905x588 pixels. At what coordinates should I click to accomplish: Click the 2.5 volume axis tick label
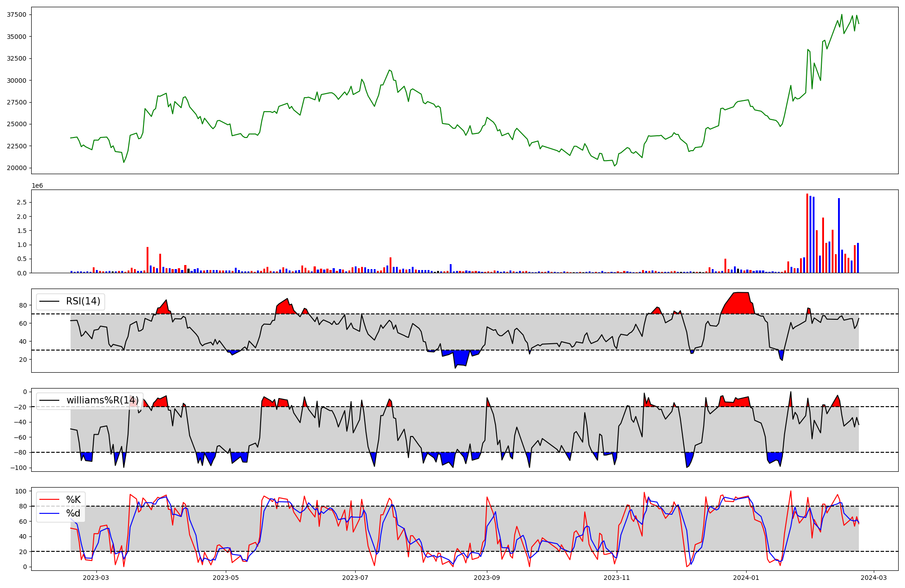21,202
